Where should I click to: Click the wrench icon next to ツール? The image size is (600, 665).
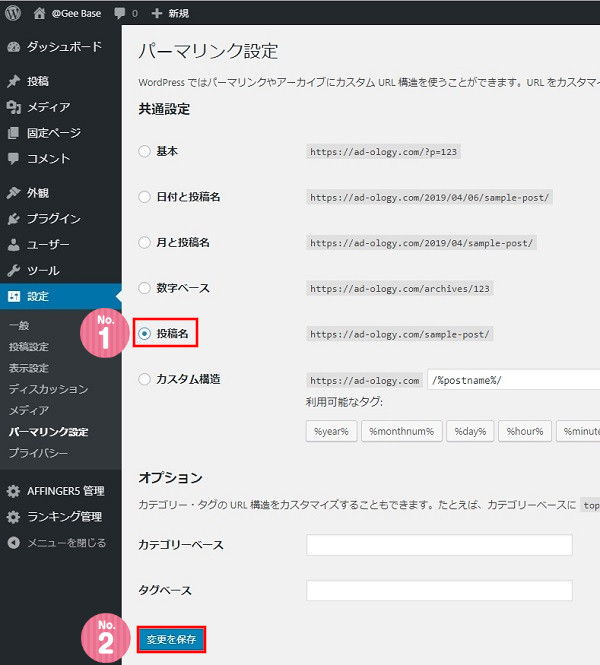click(14, 271)
